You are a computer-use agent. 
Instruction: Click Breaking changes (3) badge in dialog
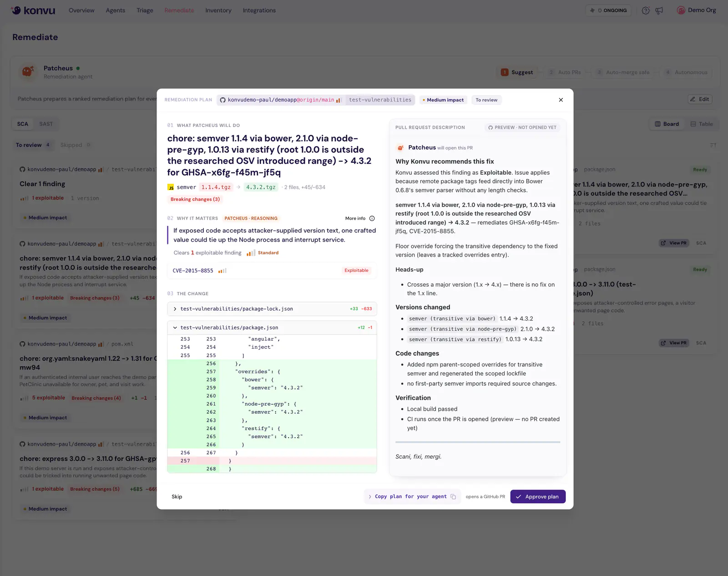coord(195,199)
